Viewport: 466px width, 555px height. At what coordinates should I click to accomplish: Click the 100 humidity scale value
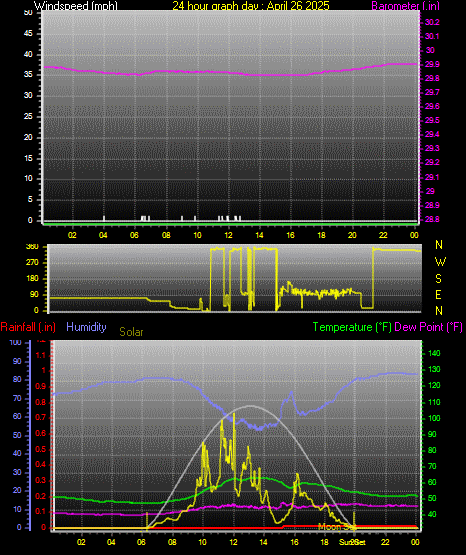point(16,342)
